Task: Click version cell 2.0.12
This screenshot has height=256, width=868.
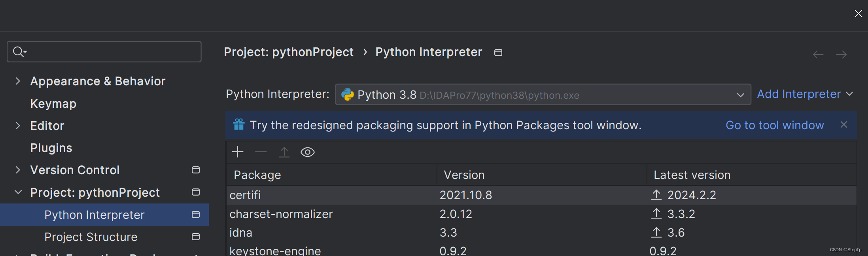Action: (x=456, y=214)
